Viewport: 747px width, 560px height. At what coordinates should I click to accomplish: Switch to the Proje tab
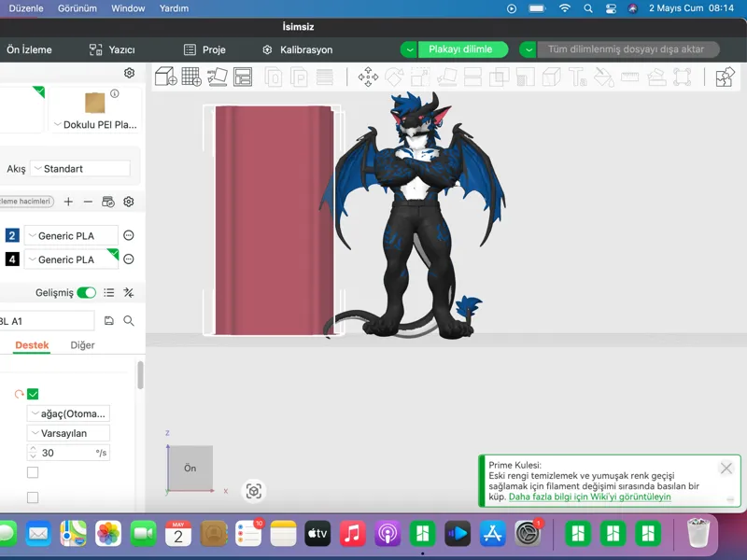click(204, 49)
